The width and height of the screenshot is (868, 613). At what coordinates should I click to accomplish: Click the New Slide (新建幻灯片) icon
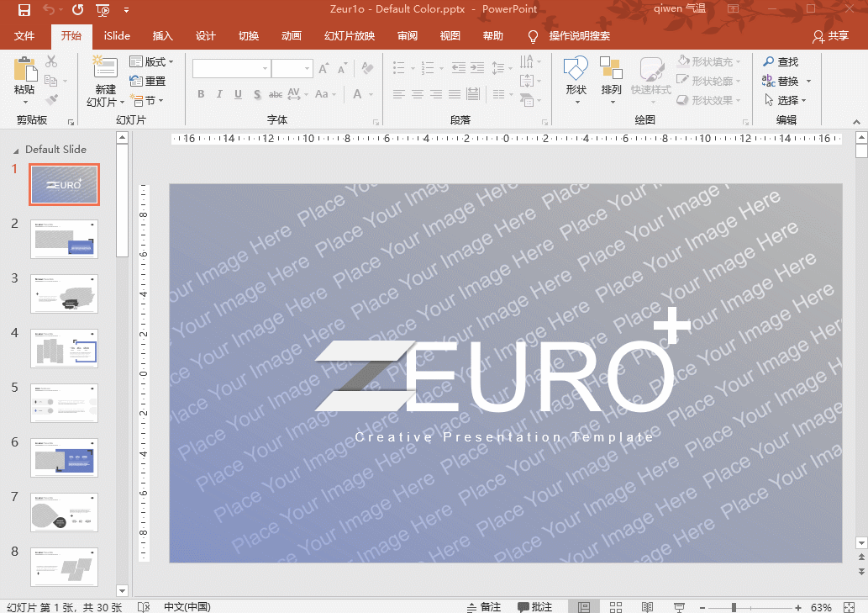pos(105,69)
